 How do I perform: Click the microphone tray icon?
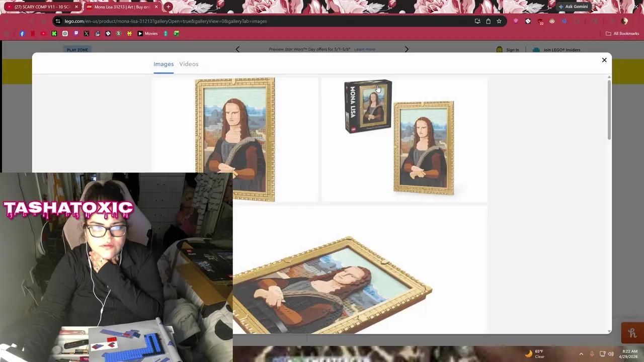click(592, 354)
